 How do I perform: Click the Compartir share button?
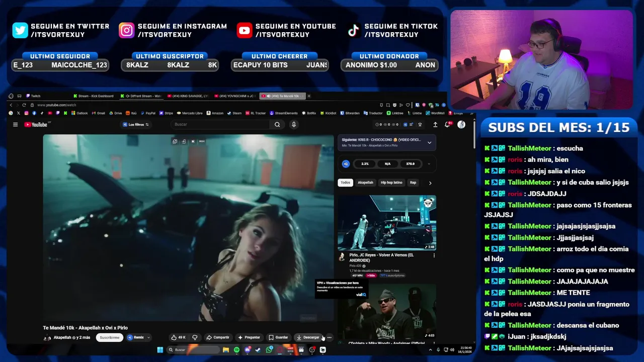(218, 337)
